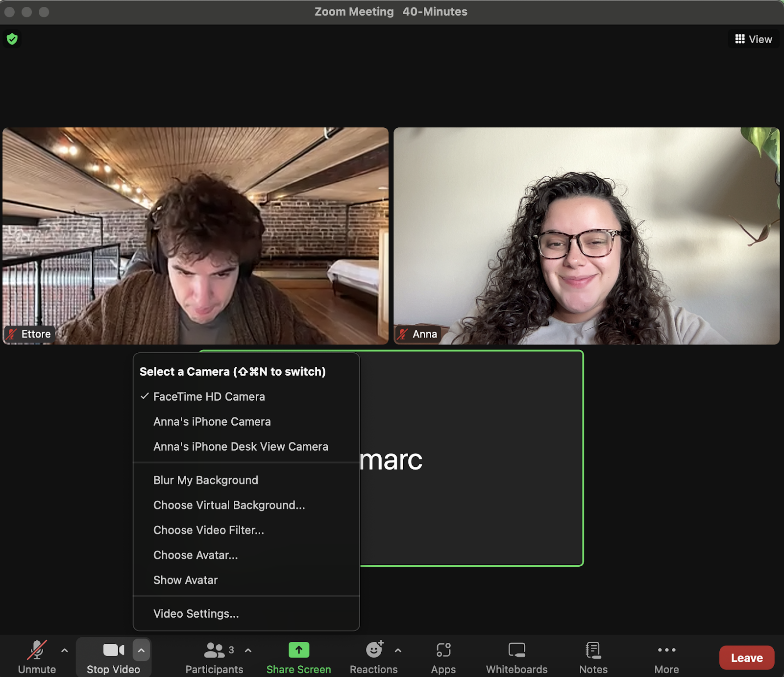
Task: Open the View layout options
Action: (754, 39)
